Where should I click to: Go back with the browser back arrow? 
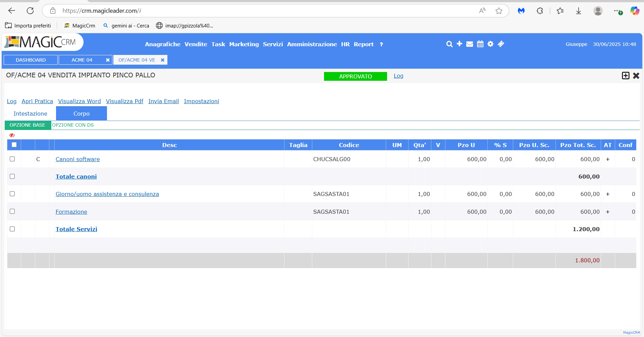(12, 11)
